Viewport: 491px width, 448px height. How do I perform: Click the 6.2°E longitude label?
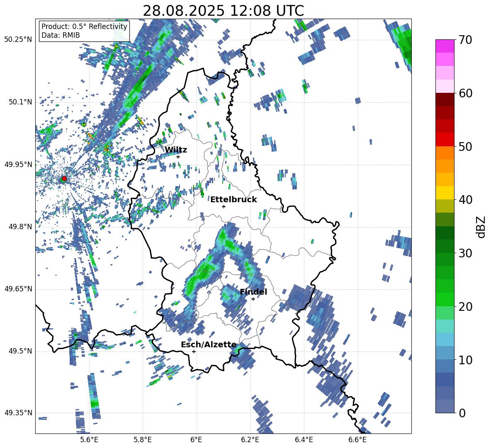click(250, 440)
